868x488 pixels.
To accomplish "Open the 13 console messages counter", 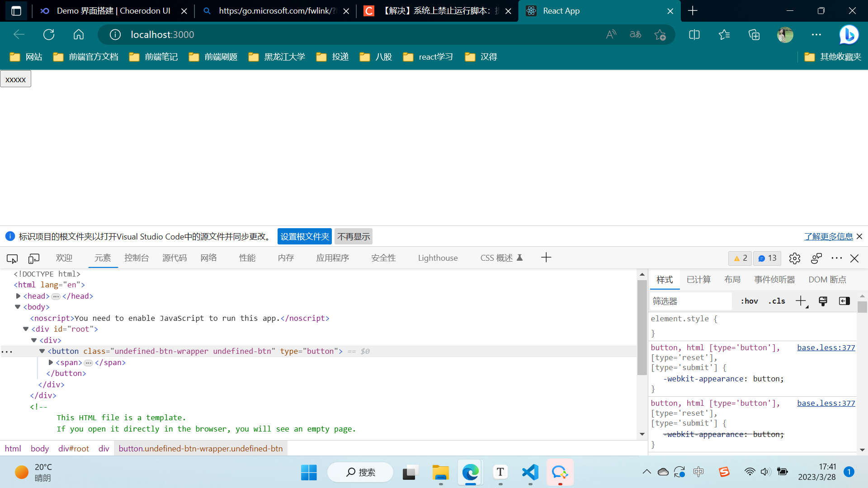I will point(767,258).
